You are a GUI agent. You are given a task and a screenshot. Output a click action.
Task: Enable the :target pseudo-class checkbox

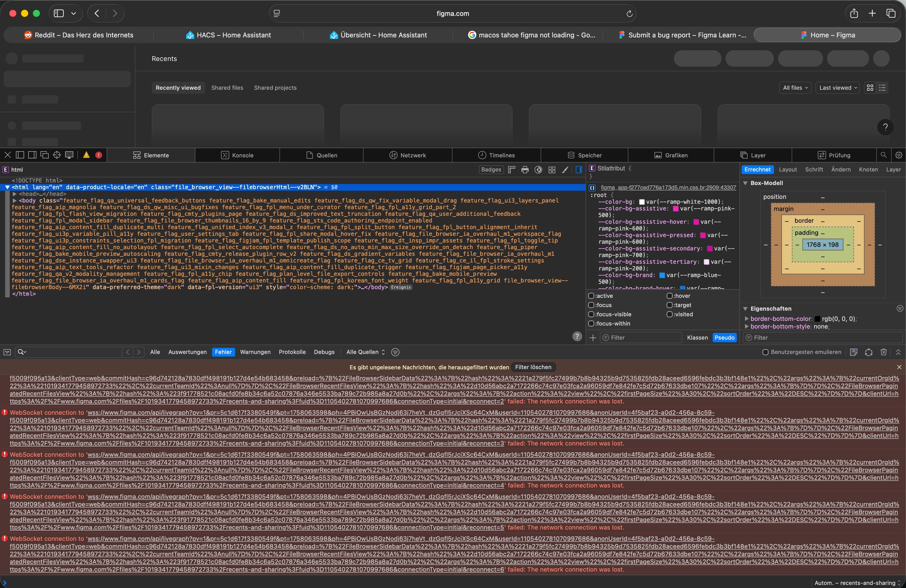(x=670, y=305)
